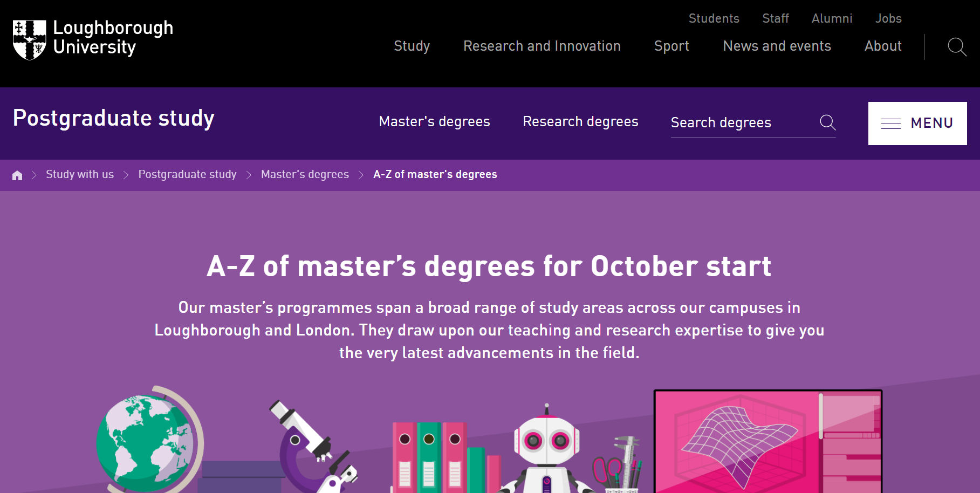Click the hamburger lines icon in MENU

[890, 124]
